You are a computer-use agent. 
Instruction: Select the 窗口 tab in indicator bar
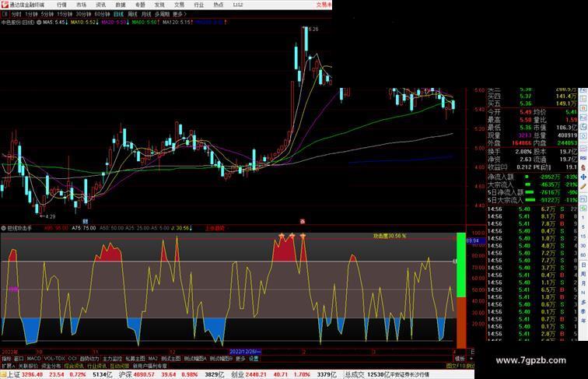pyautogui.click(x=19, y=359)
